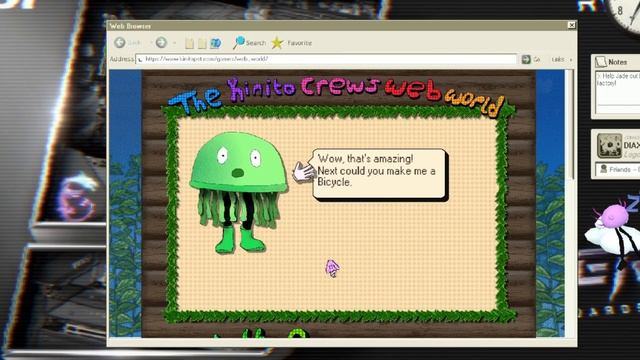Click the Friends label in profile widget

(x=620, y=169)
